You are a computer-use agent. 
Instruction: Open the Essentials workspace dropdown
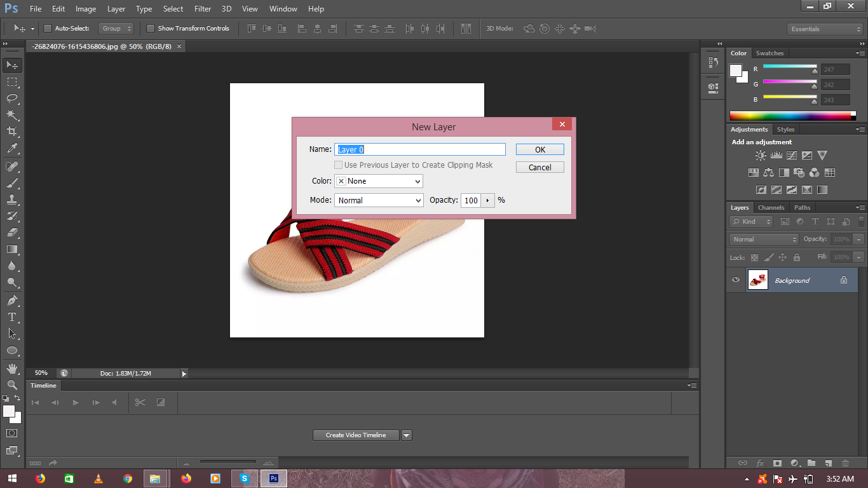pyautogui.click(x=825, y=29)
